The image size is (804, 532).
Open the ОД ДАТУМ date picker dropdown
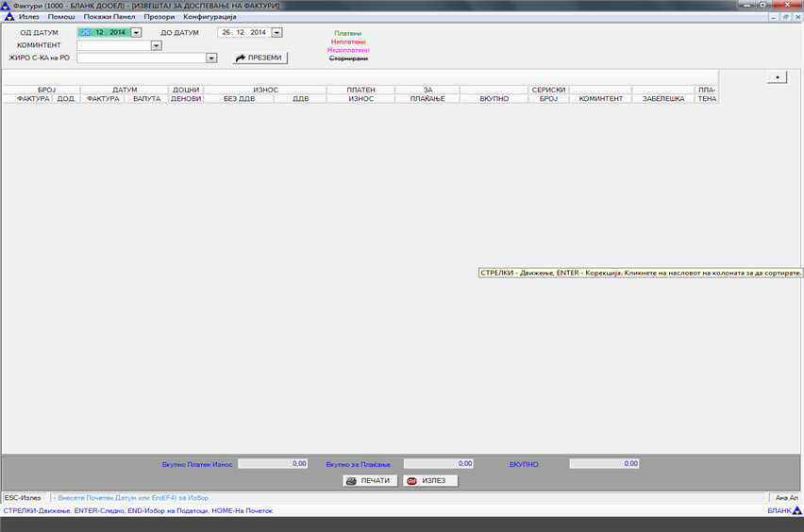[136, 32]
